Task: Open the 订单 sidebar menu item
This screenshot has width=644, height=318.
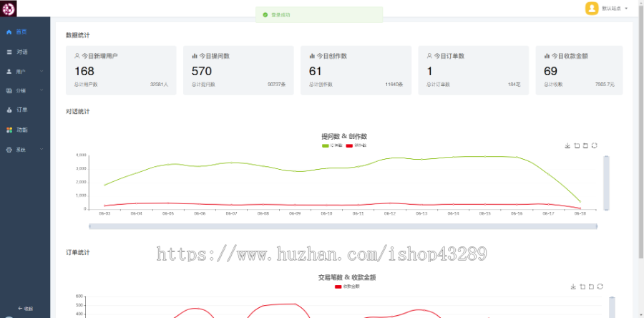Action: 25,110
